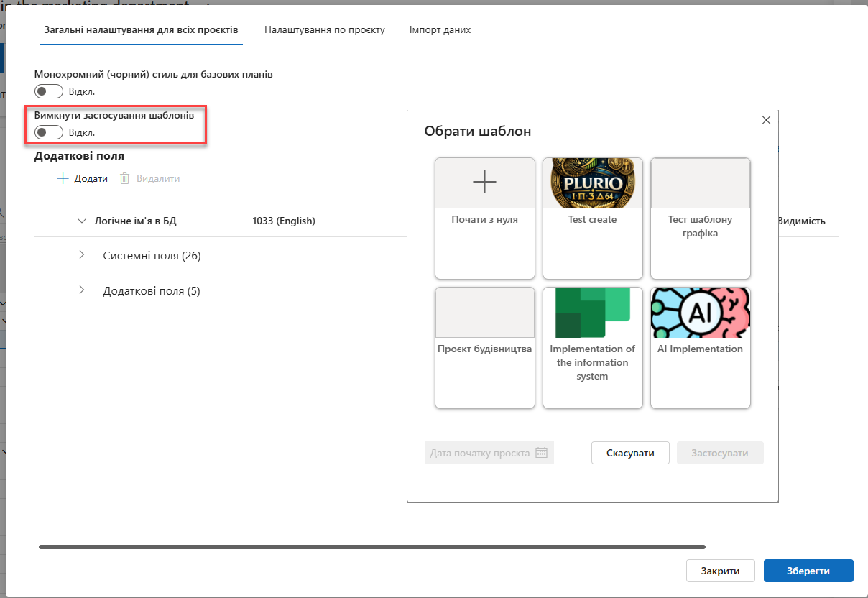Click the Видимість column header

click(x=801, y=221)
